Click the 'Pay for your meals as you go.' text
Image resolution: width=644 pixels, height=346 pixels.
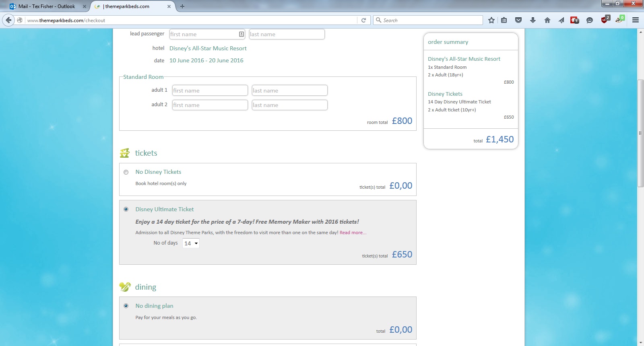(x=166, y=317)
